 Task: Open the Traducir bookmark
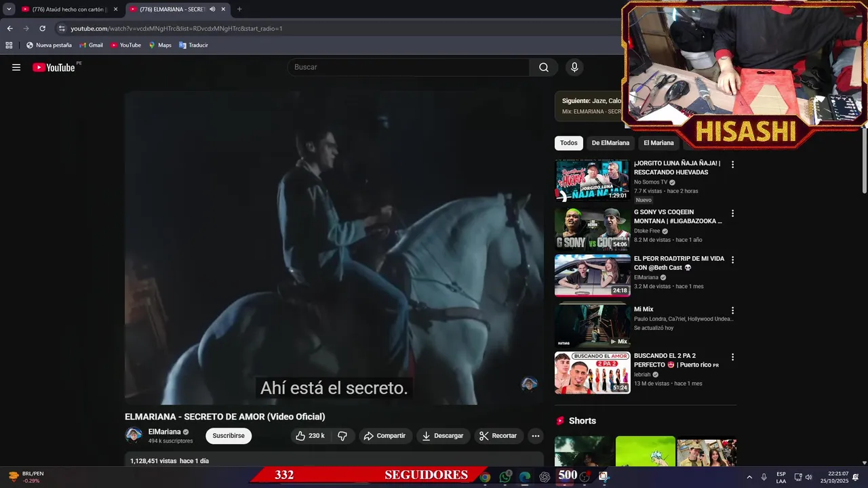click(x=193, y=45)
